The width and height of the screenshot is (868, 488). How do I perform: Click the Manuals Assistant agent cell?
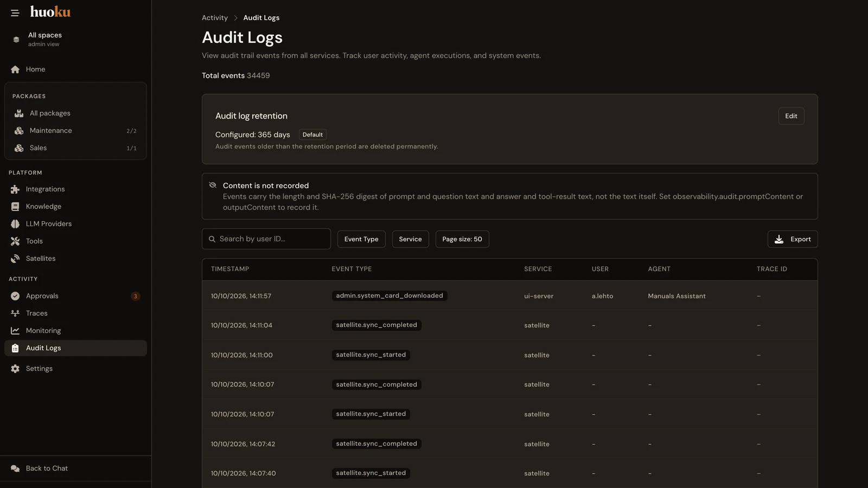tap(676, 296)
